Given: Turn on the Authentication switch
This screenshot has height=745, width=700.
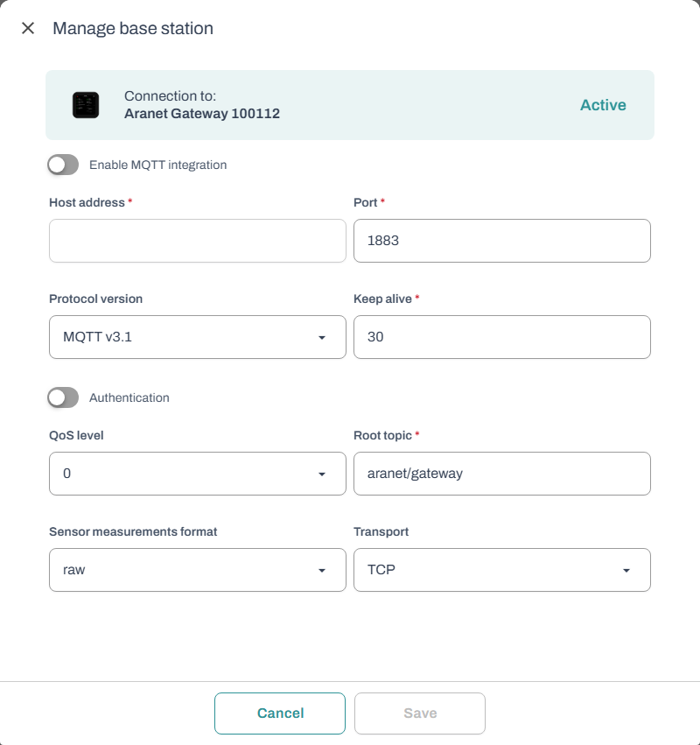Looking at the screenshot, I should [63, 397].
